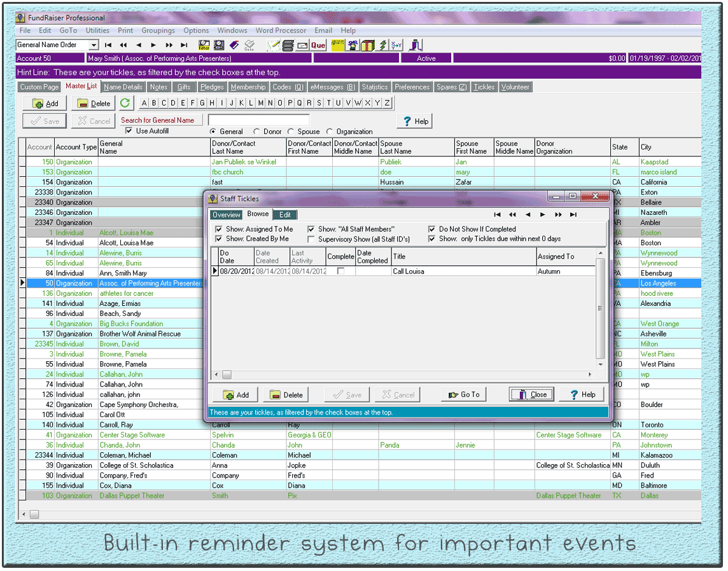Jump to letter Z in alphabet bar
The width and height of the screenshot is (728, 571).
387,103
